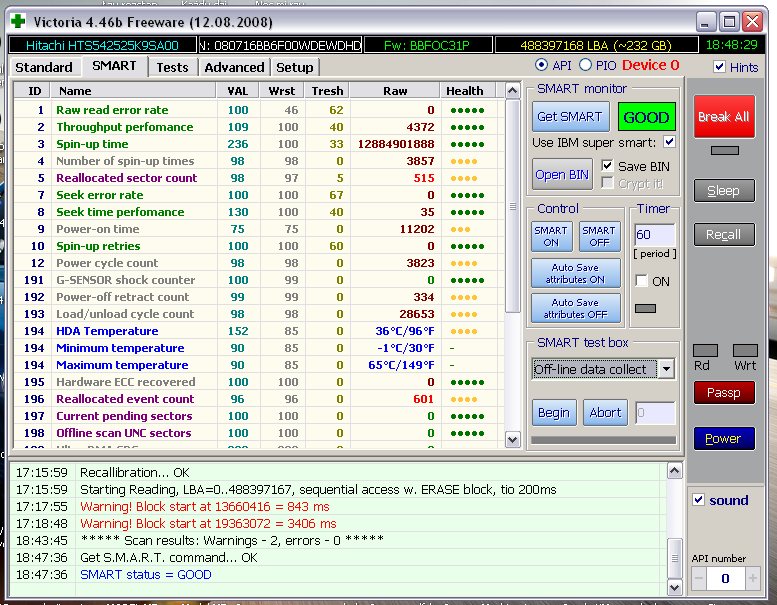Click the red Passp button
This screenshot has height=605, width=777.
724,392
